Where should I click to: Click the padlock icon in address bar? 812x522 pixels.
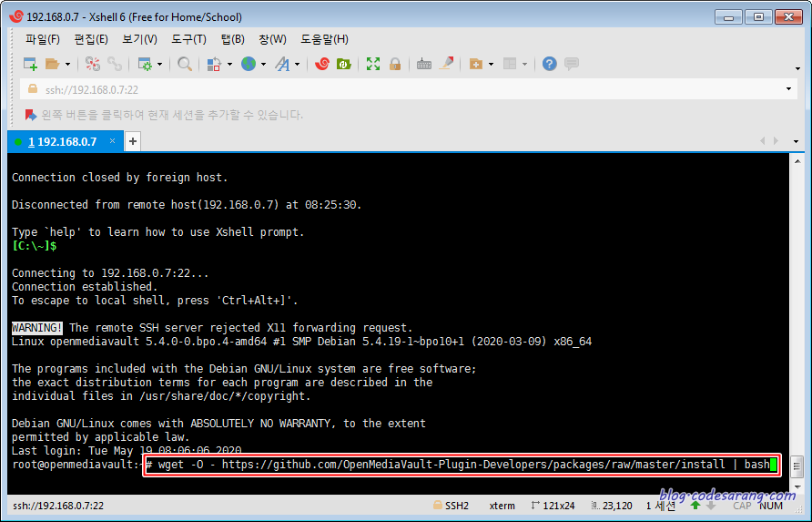(x=33, y=88)
